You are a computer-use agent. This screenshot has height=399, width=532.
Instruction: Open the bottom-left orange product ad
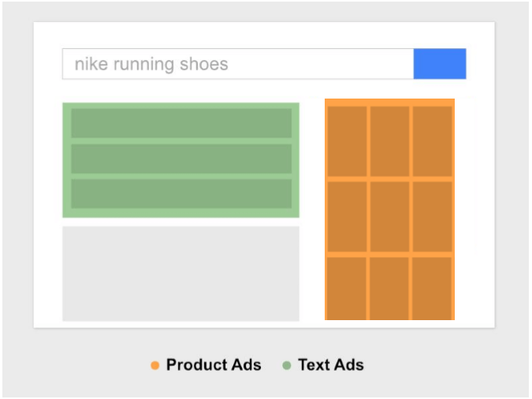pos(348,288)
